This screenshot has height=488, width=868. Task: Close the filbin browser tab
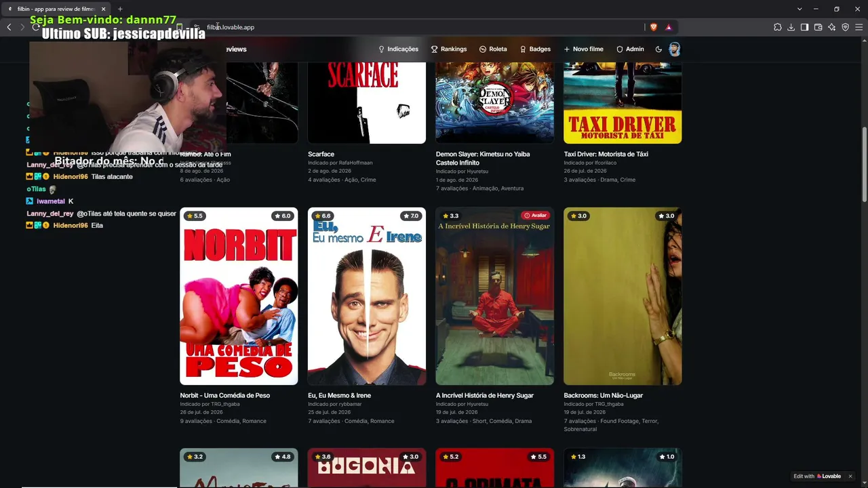click(104, 9)
